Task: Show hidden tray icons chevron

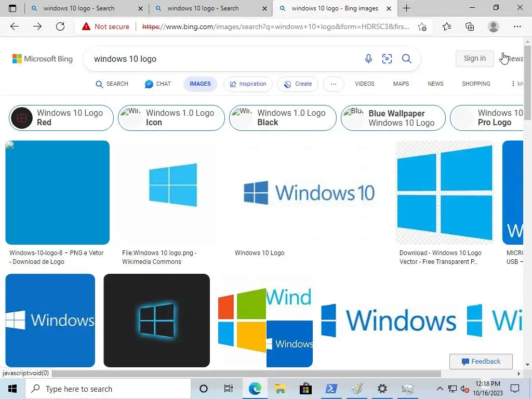Action: [440, 389]
